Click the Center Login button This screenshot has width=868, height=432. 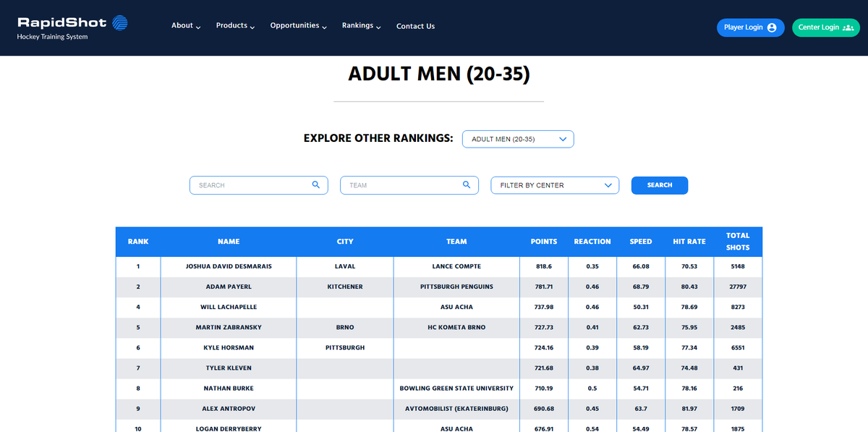(826, 27)
